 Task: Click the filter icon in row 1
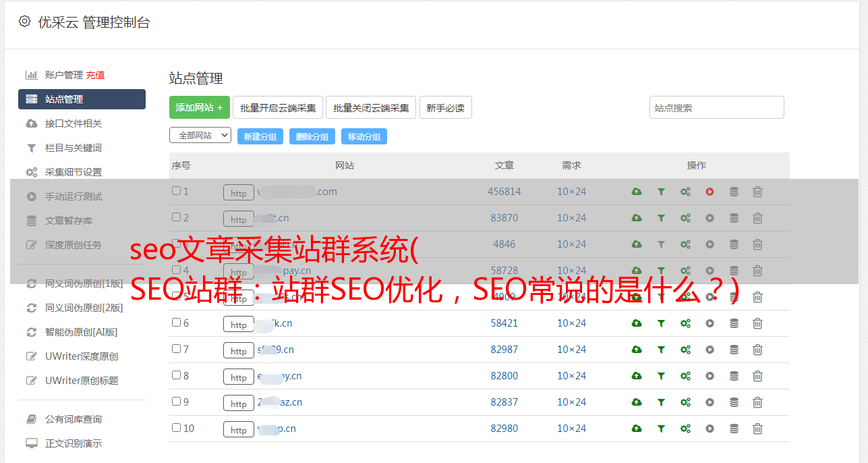(x=661, y=192)
